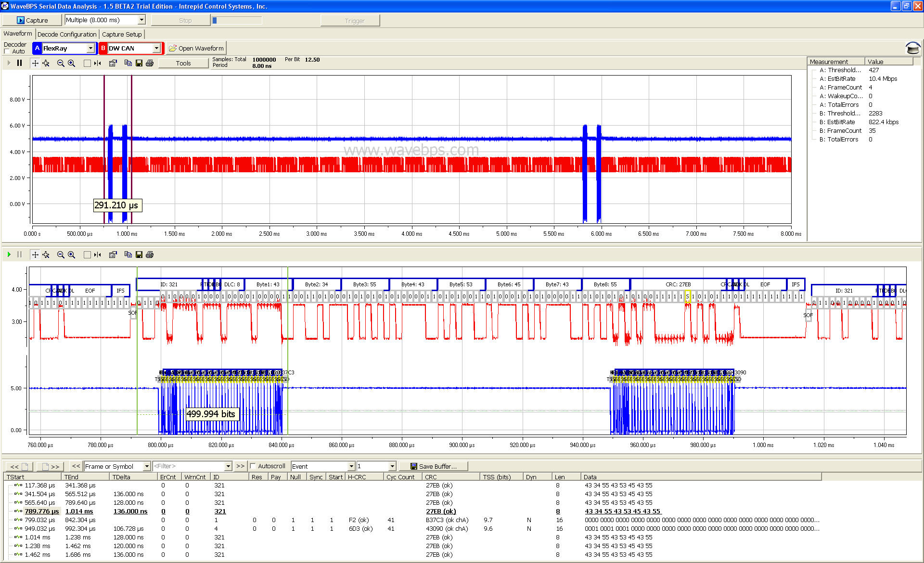Click the Data column header
The height and width of the screenshot is (563, 924).
[x=701, y=477]
